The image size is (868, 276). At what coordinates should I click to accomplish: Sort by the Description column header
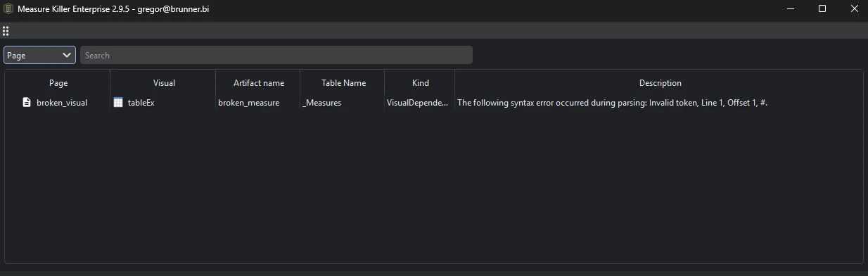coord(660,82)
